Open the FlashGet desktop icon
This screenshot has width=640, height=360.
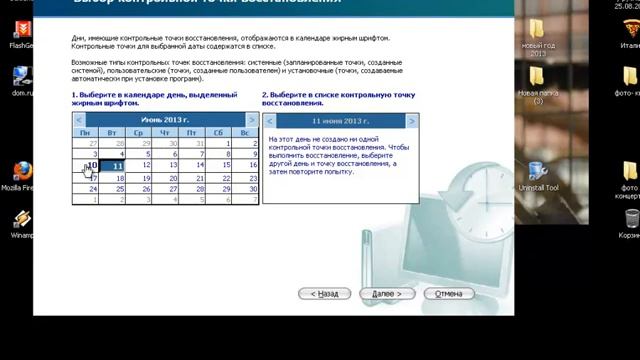pos(21,35)
